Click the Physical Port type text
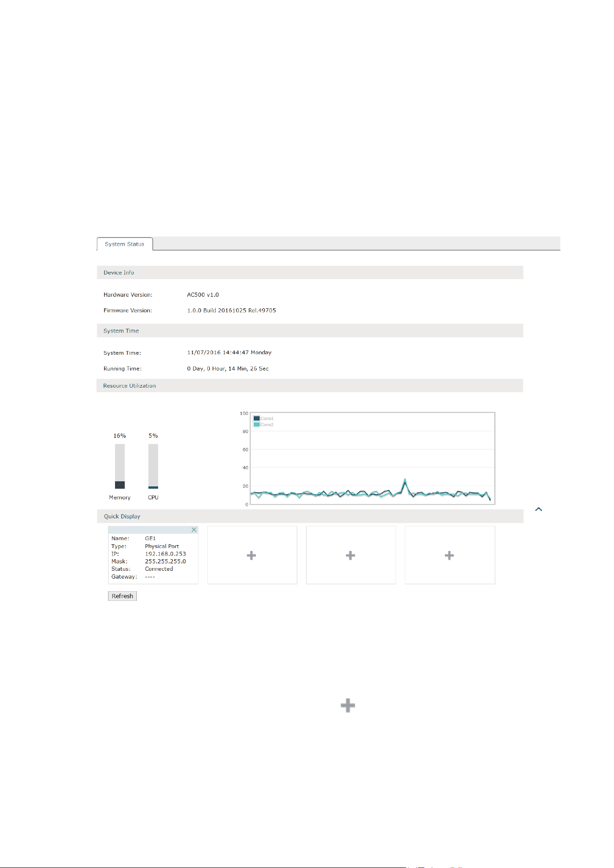Screen dimensions: 614x868 click(161, 546)
